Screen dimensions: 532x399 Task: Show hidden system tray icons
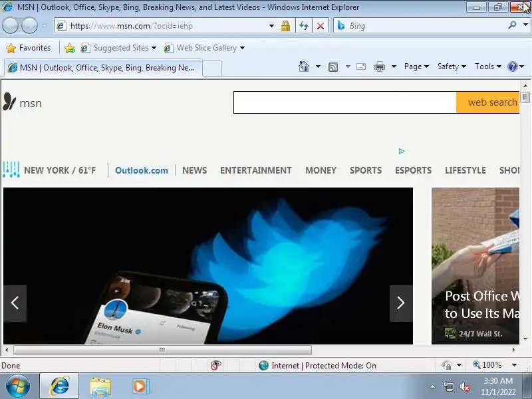(433, 386)
